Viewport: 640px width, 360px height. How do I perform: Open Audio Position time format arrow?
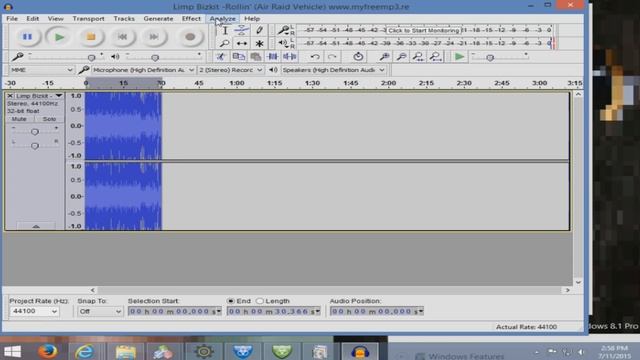tap(421, 311)
